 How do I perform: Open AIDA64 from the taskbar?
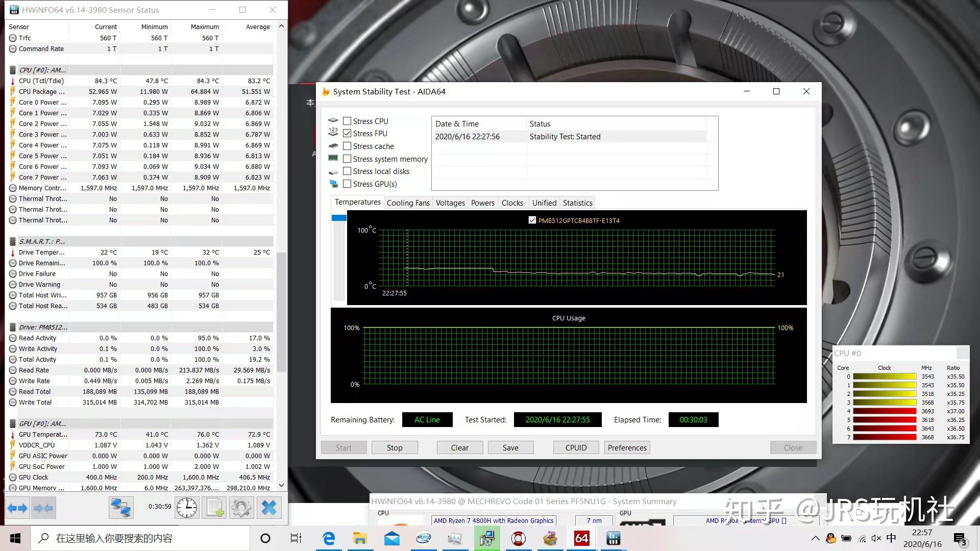coord(581,538)
